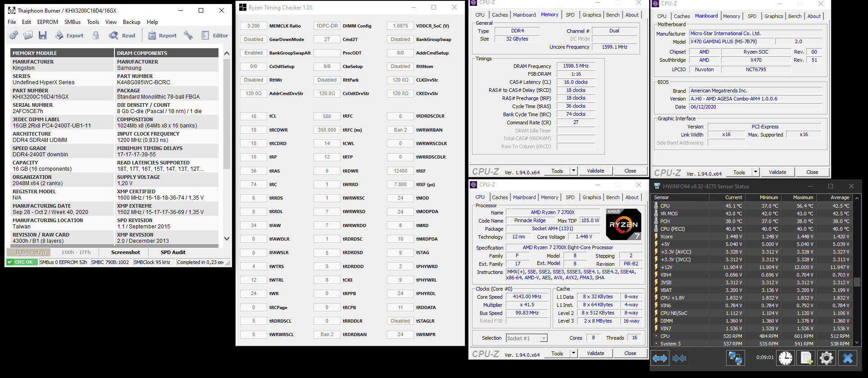Expand Tools dropdown arrow in CPU-Z Memory window
The width and height of the screenshot is (868, 378).
pos(573,171)
